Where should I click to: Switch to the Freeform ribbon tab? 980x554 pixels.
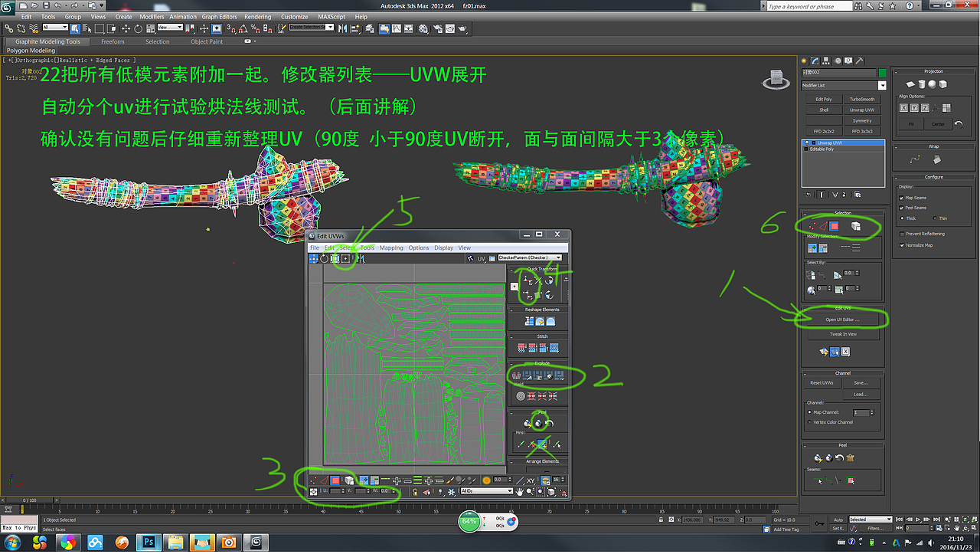113,41
